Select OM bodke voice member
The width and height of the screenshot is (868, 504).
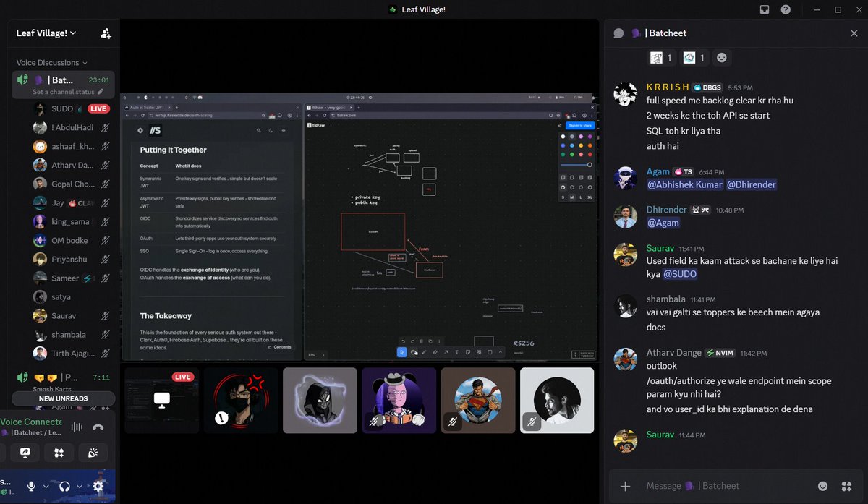71,240
